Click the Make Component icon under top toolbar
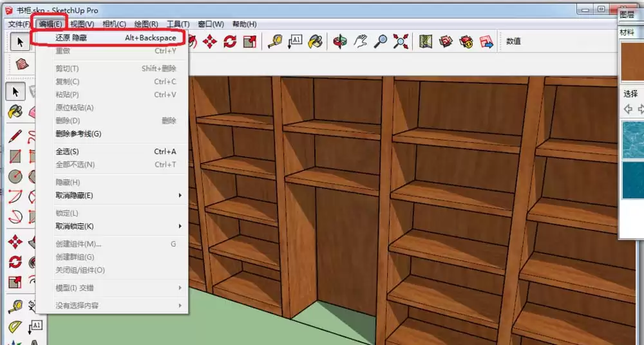 pos(22,64)
